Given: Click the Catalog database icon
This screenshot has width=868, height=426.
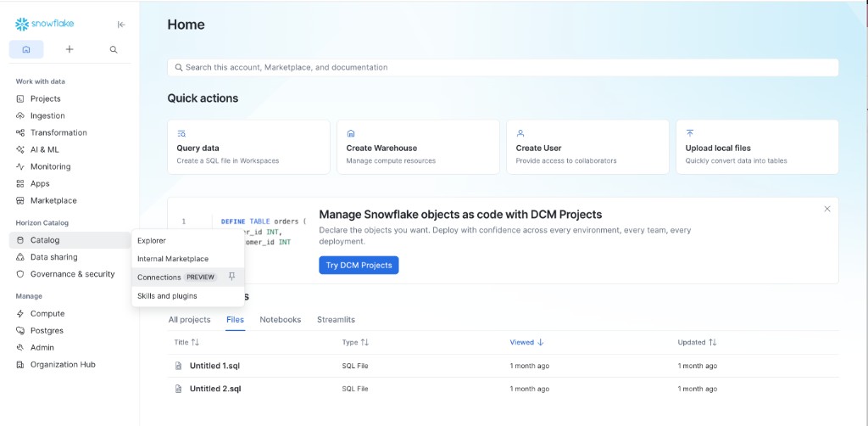Looking at the screenshot, I should click(x=20, y=240).
